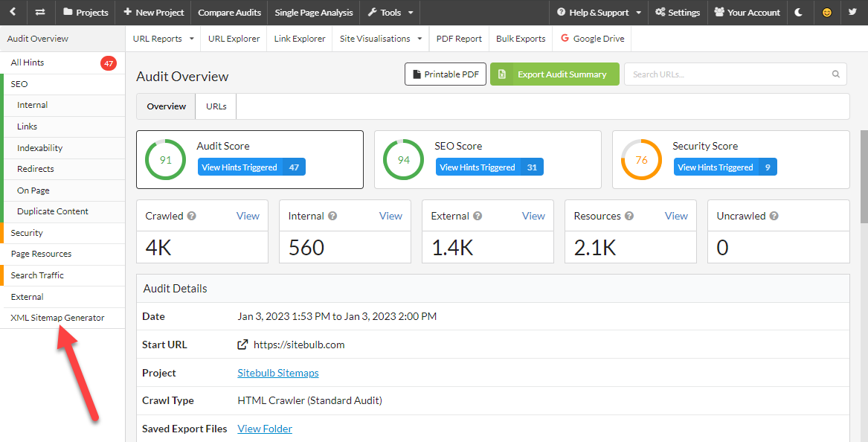The image size is (868, 442).
Task: Open Start URL external link icon
Action: pos(242,345)
